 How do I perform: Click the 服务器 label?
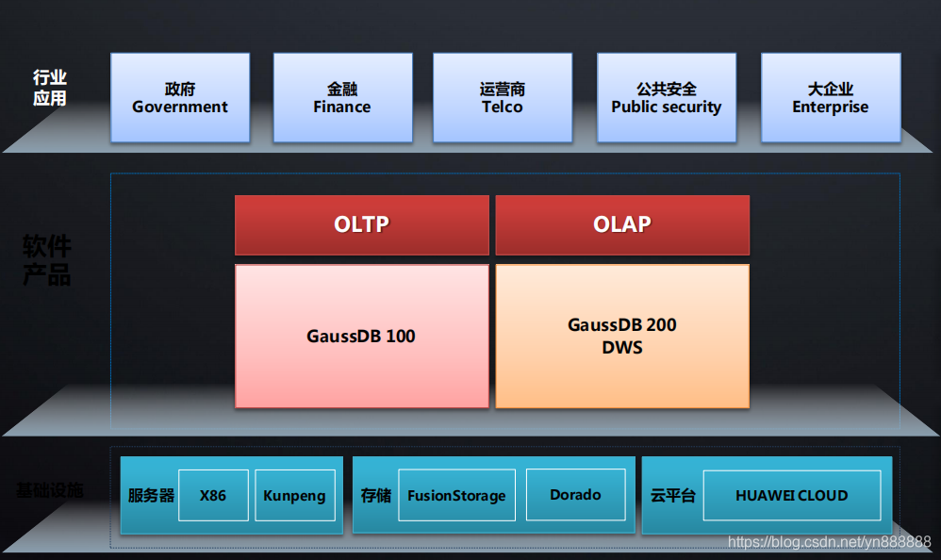click(151, 496)
